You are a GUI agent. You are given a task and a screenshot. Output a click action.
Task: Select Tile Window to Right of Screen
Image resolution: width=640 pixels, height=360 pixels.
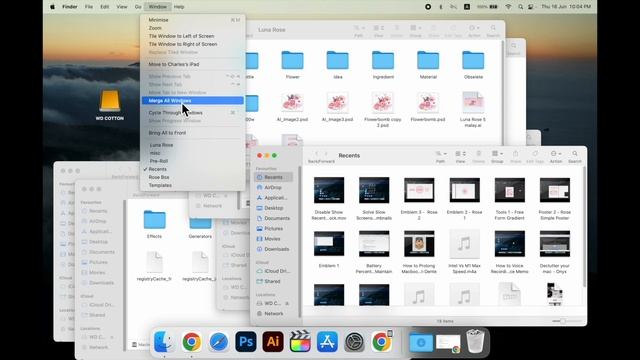tap(193, 44)
